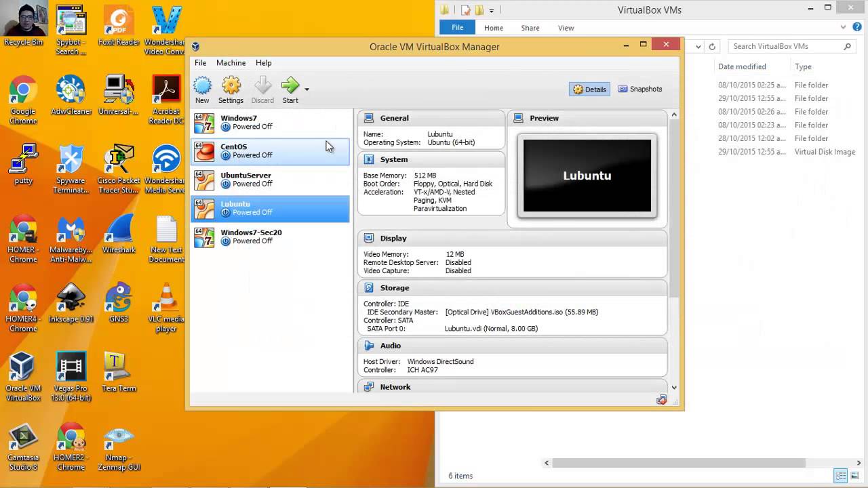Sort by Type column in Explorer
Screen dimensions: 868x488
803,66
